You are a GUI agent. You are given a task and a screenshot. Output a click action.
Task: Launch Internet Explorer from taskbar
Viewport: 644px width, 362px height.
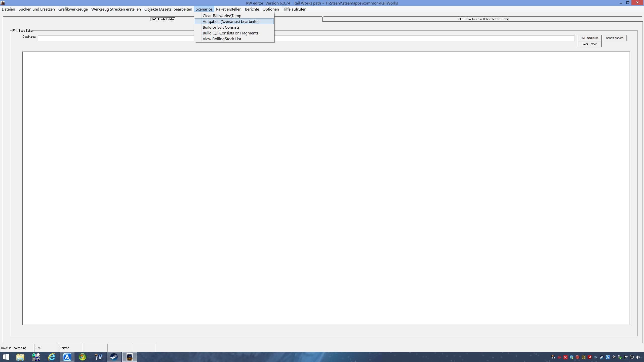[52, 357]
